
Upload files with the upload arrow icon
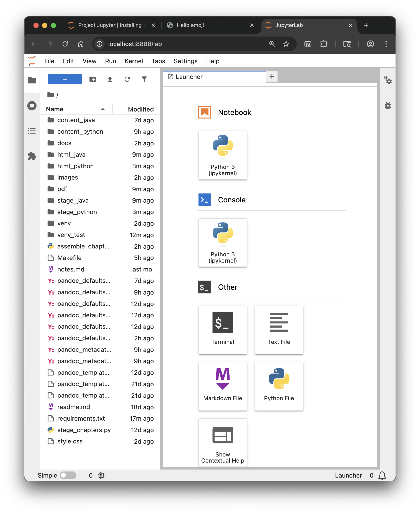(110, 79)
